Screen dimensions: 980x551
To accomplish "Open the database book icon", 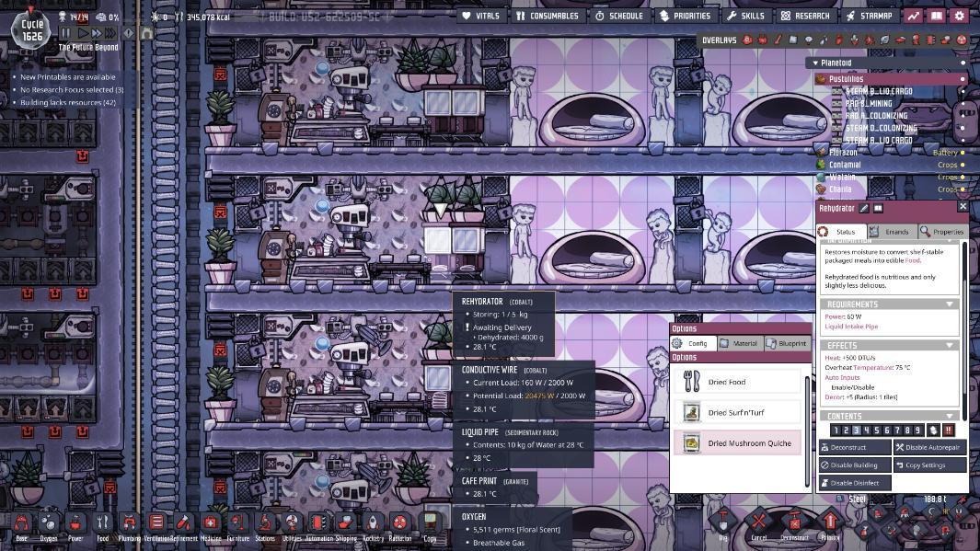I will [x=936, y=16].
